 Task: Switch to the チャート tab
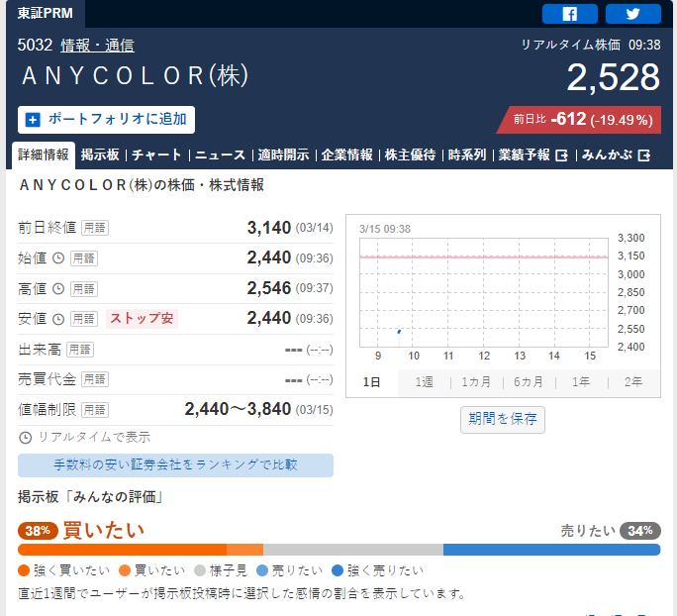tap(156, 154)
